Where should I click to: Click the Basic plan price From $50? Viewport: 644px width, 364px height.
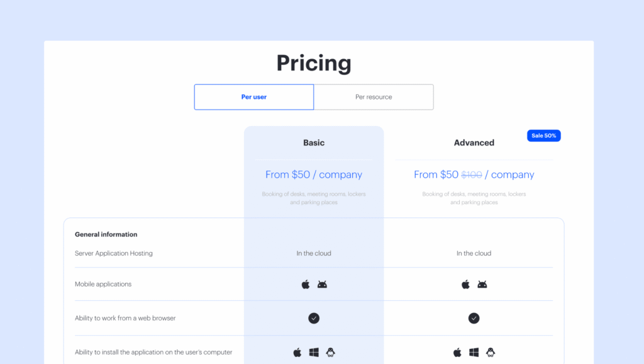[x=314, y=174]
